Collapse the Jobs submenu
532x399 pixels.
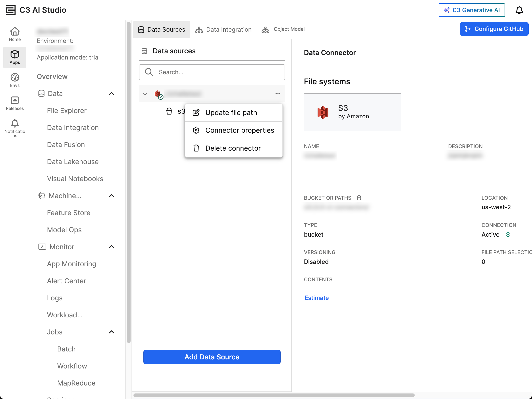111,332
